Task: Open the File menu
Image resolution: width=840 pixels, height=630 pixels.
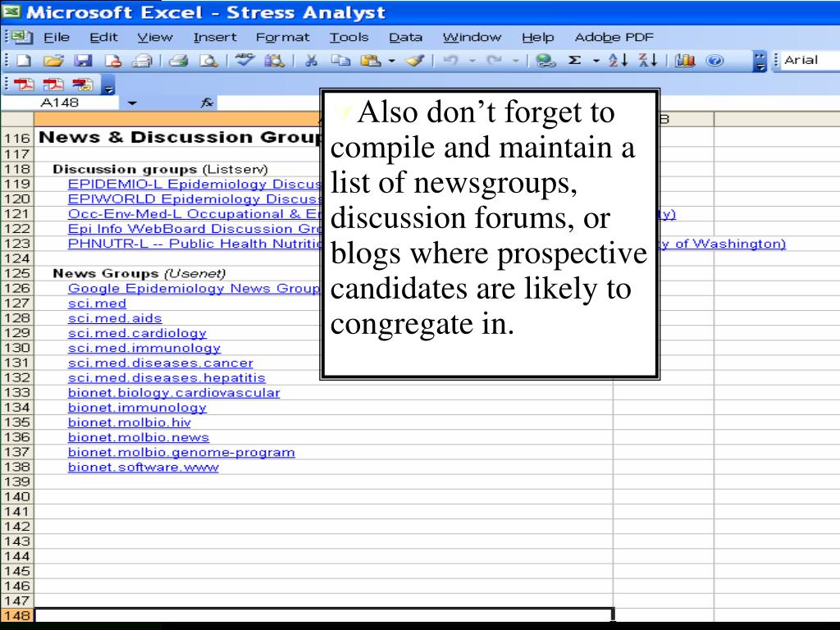Action: pos(57,38)
